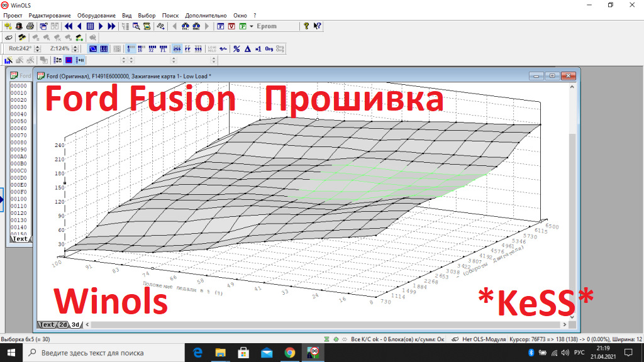Click the Text tab in left Ford window
Image resolution: width=644 pixels, height=362 pixels.
click(19, 239)
